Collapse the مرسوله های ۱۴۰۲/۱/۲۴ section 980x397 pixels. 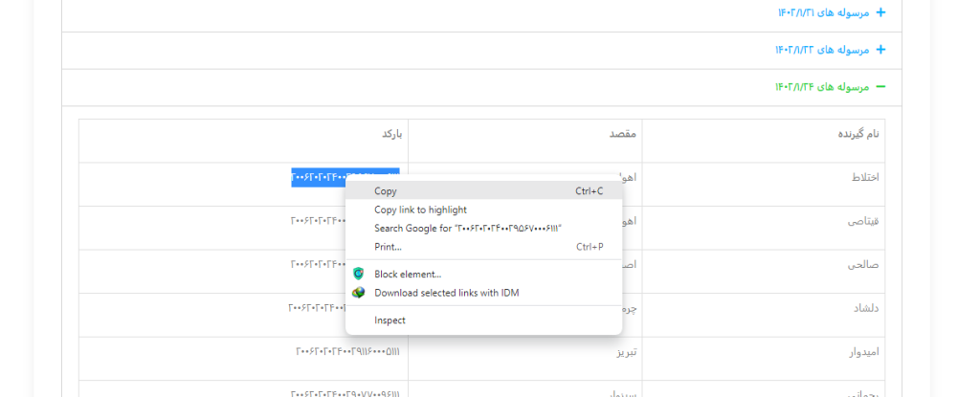(822, 87)
